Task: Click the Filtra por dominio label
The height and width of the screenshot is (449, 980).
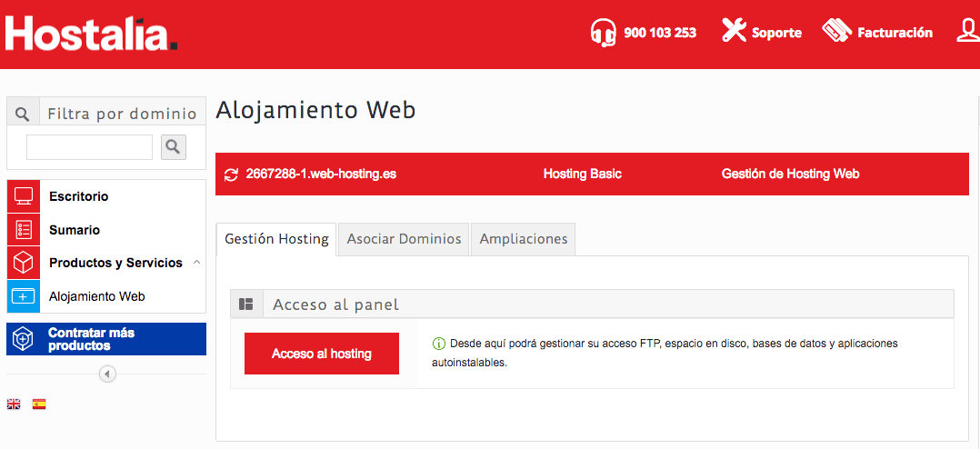Action: 122,115
